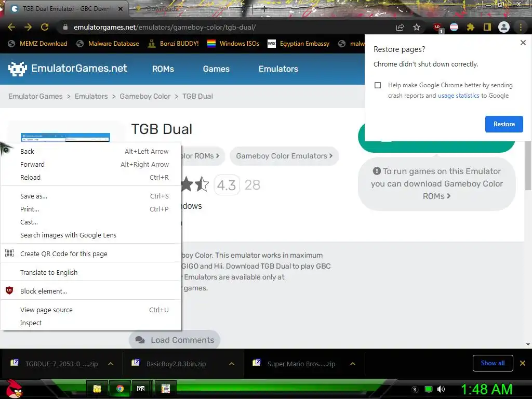Choose Block element... uBlock entry
The height and width of the screenshot is (399, 532).
coord(91,291)
